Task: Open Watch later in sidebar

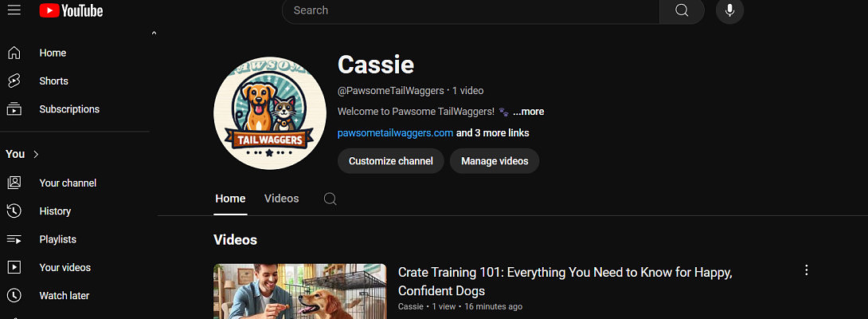Action: click(x=64, y=296)
